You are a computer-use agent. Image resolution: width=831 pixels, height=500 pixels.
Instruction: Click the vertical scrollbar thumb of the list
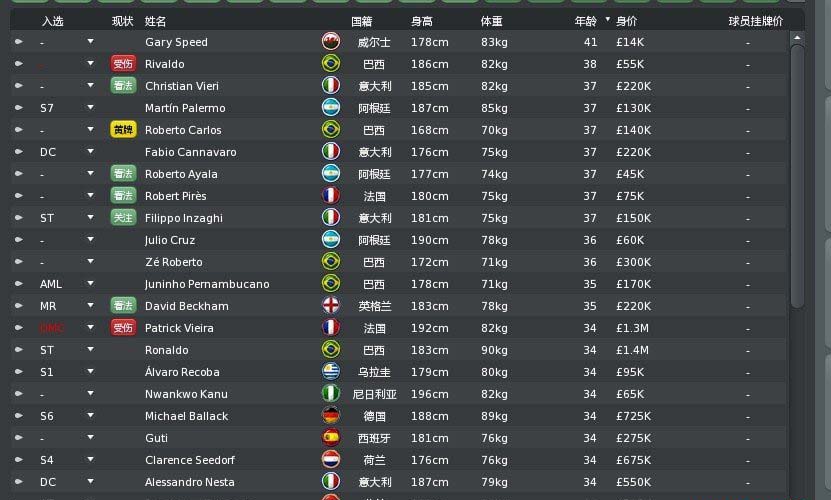click(797, 175)
